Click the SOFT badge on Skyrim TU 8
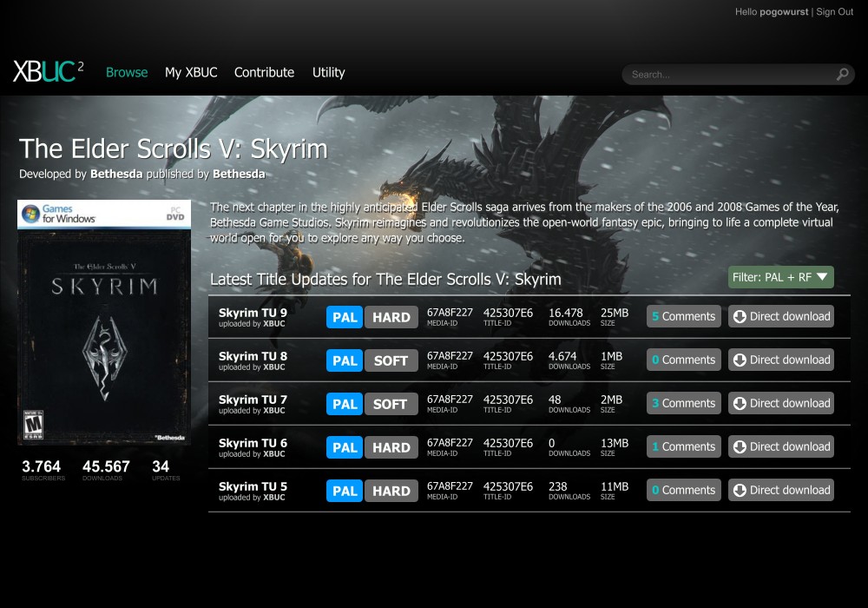The height and width of the screenshot is (608, 868). click(x=391, y=360)
